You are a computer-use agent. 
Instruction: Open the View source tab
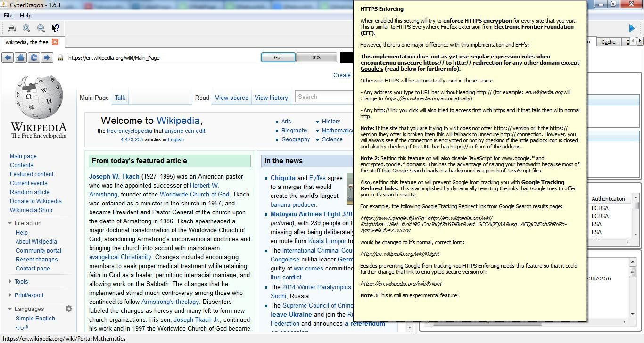click(x=231, y=98)
